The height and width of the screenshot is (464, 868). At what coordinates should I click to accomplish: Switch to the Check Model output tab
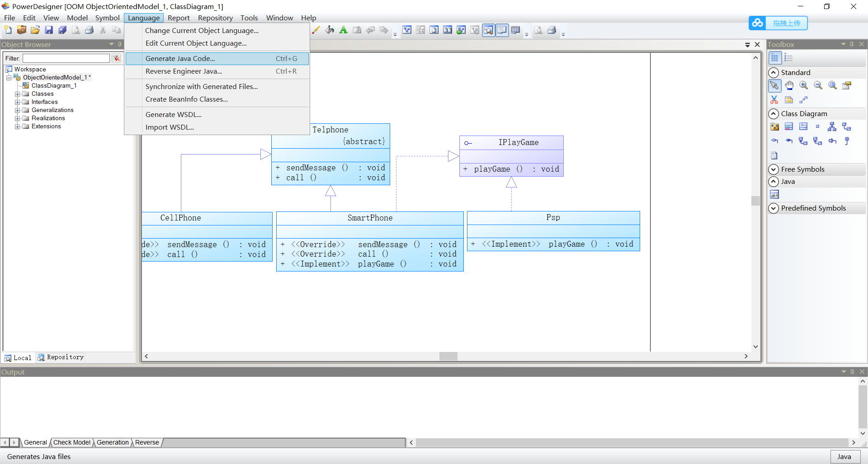pos(71,443)
